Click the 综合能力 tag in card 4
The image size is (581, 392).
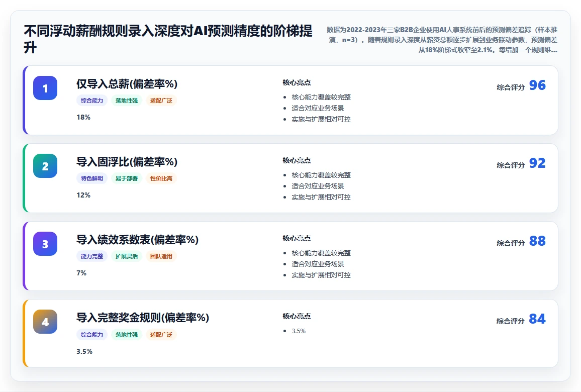coord(92,335)
